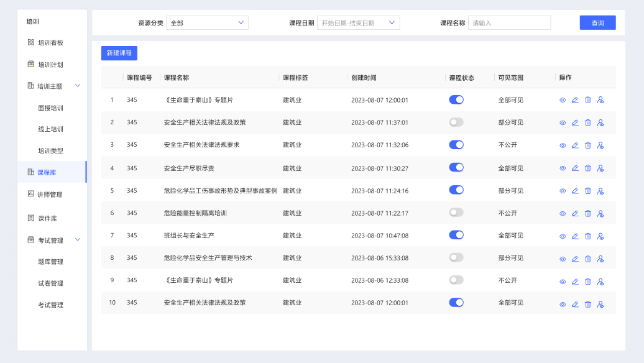This screenshot has width=644, height=363.
Task: Click the edit pencil icon for 安全生产相关法律法规及政策
Action: (x=575, y=122)
